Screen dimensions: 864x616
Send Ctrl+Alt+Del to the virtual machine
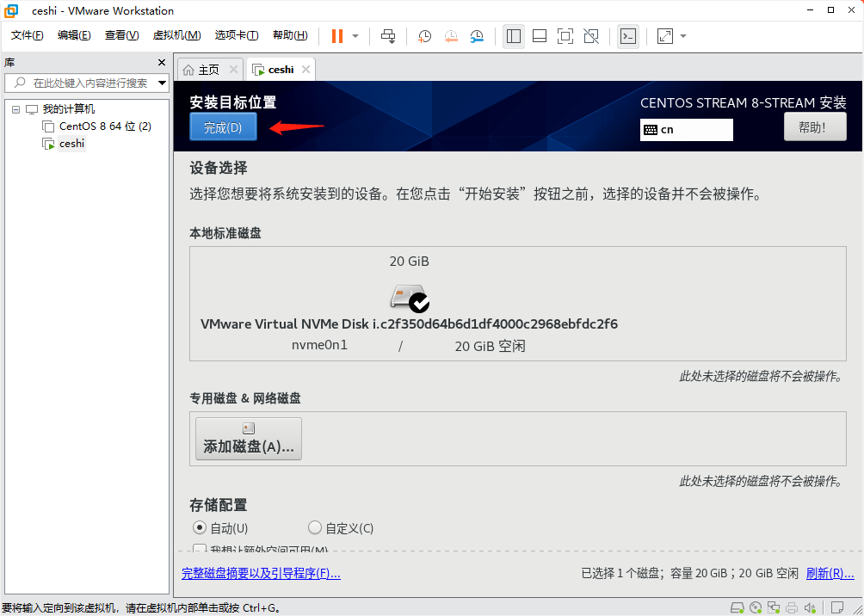coord(388,36)
